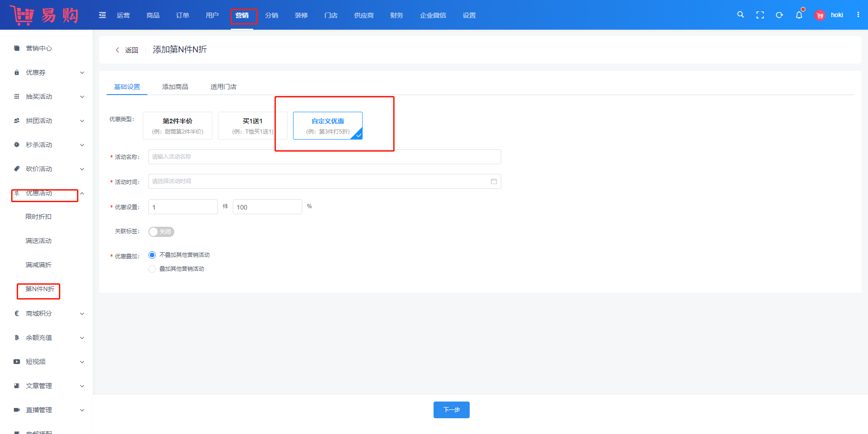
Task: Choose the 第2件半价 discount type card
Action: click(178, 126)
